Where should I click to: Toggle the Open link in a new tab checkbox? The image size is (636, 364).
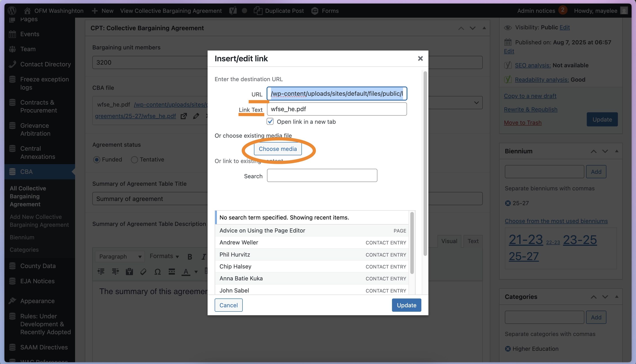click(270, 122)
